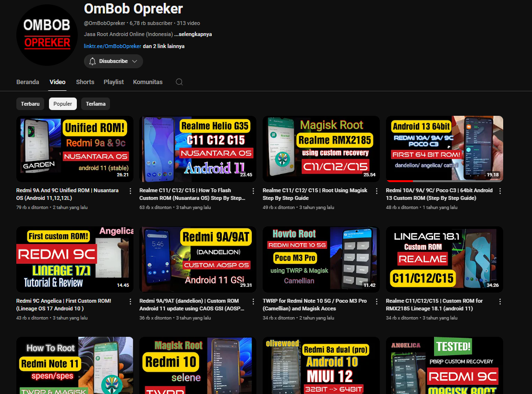Select the Video tab
This screenshot has height=394, width=532.
(x=57, y=82)
